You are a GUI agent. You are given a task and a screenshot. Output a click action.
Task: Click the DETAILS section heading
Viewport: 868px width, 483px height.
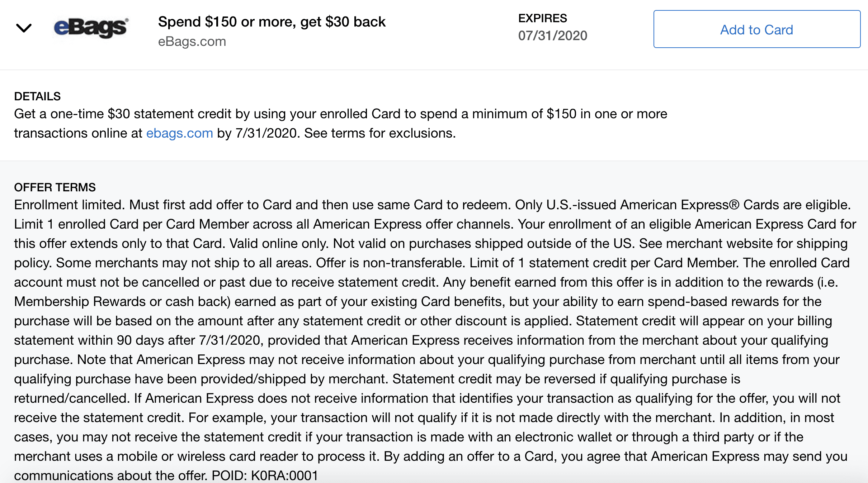click(37, 96)
